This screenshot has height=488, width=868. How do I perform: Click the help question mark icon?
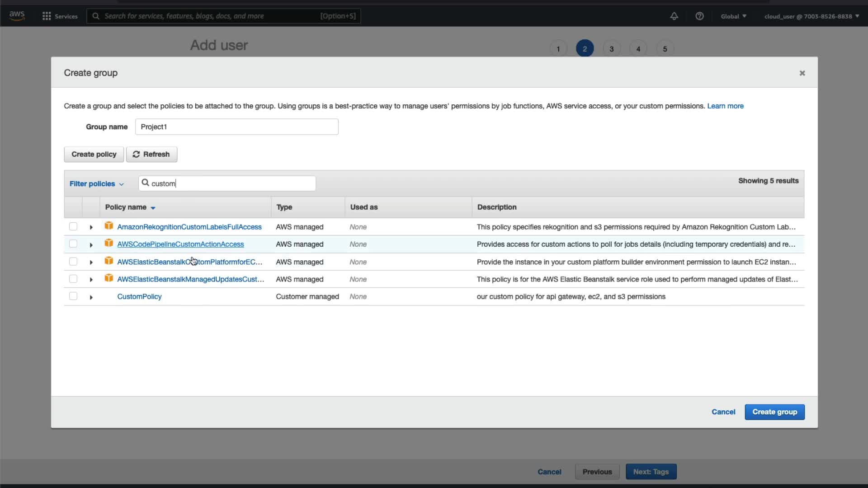(699, 16)
